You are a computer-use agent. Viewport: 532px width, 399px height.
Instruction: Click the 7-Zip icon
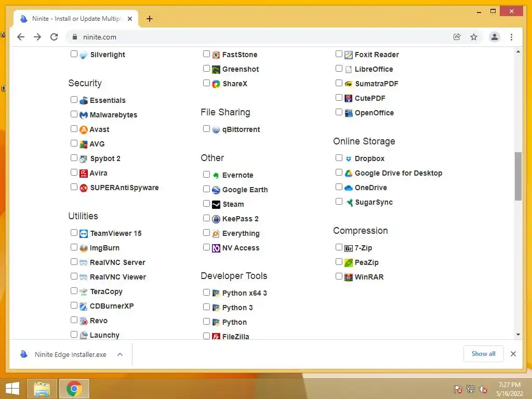tap(349, 248)
